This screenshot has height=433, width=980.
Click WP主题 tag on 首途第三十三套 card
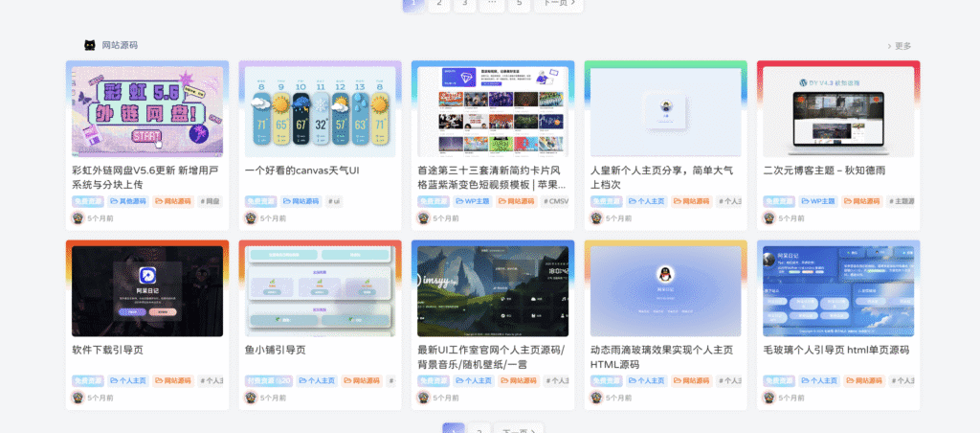(x=473, y=201)
